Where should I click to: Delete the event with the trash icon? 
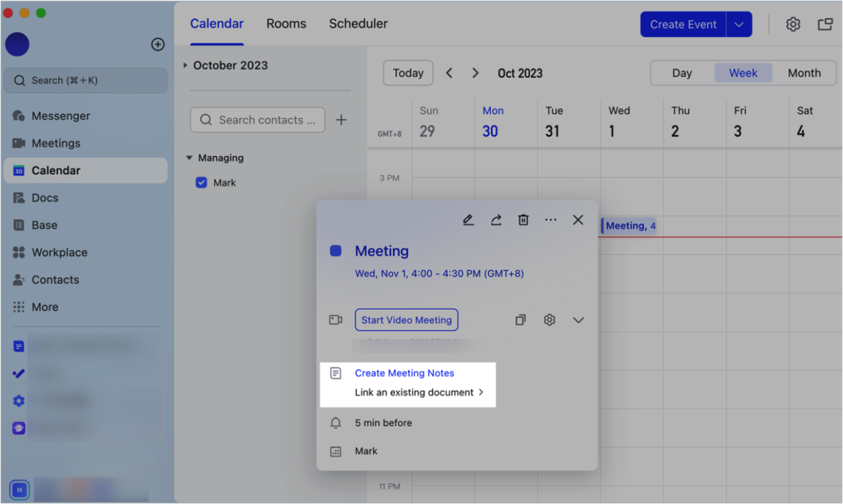click(x=523, y=219)
